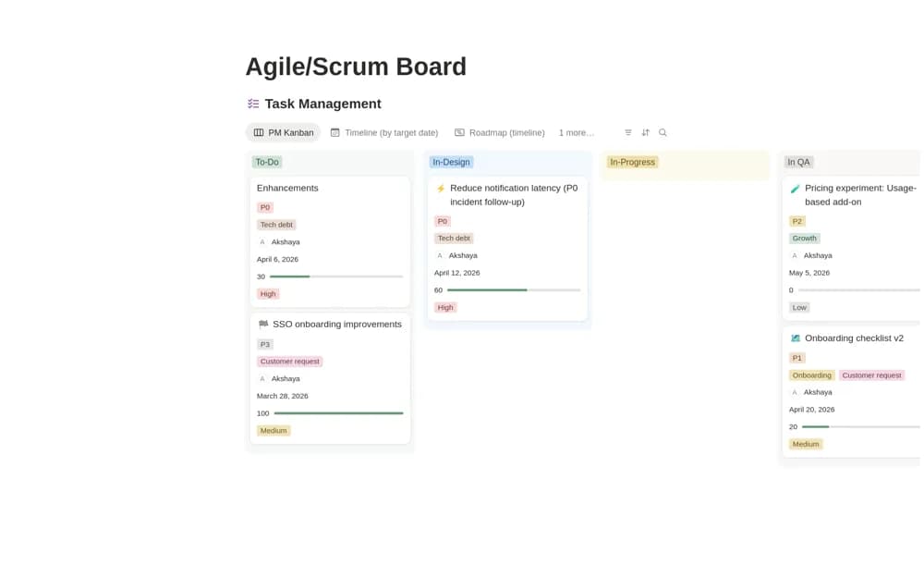Click the P0 tag on Enhancements card
The image size is (924, 577).
(x=265, y=208)
